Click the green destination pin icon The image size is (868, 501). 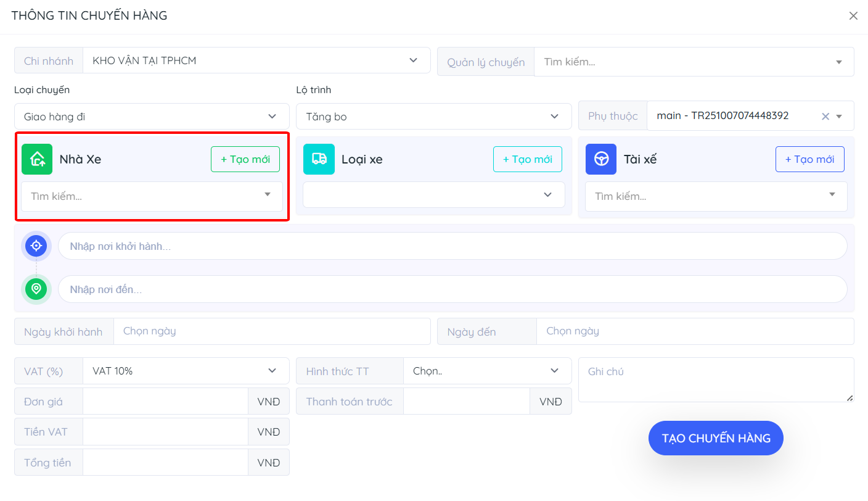pyautogui.click(x=36, y=289)
